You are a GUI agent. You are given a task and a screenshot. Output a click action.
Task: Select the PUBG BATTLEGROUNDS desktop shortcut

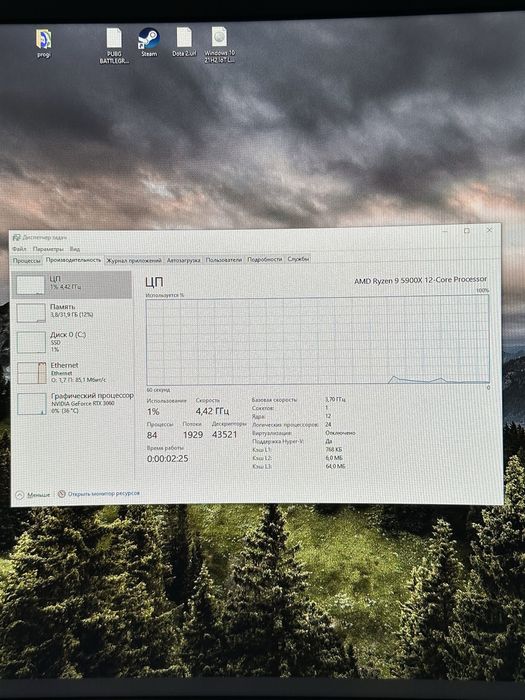(x=114, y=46)
